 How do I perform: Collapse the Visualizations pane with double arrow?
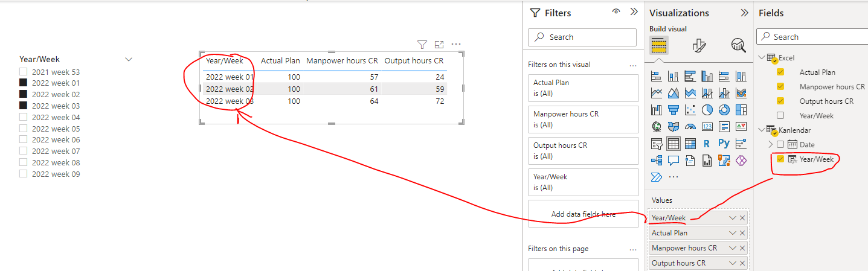[744, 13]
